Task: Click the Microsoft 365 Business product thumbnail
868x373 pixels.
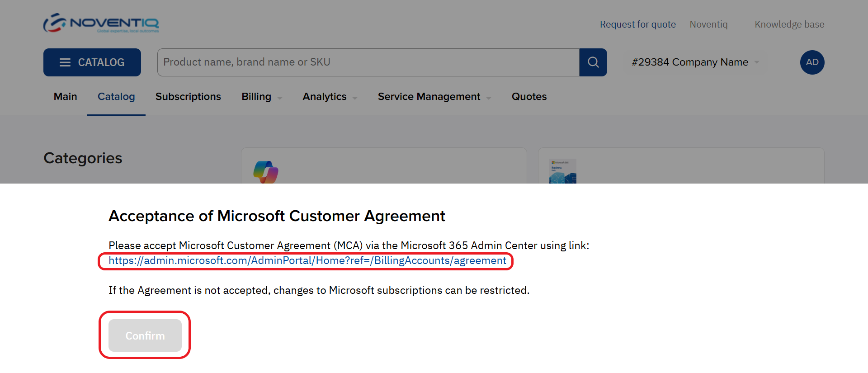Action: click(562, 171)
